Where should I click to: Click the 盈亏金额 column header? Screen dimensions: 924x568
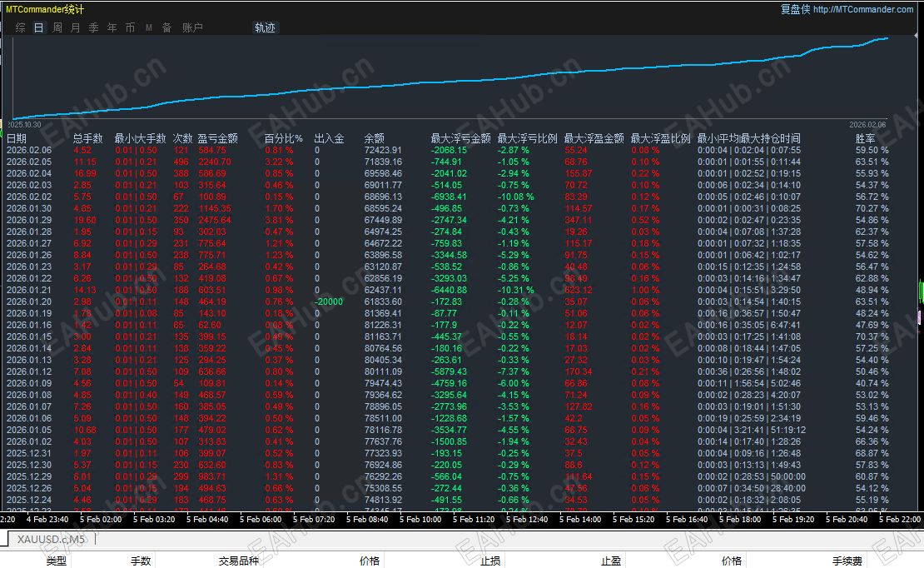pos(217,138)
